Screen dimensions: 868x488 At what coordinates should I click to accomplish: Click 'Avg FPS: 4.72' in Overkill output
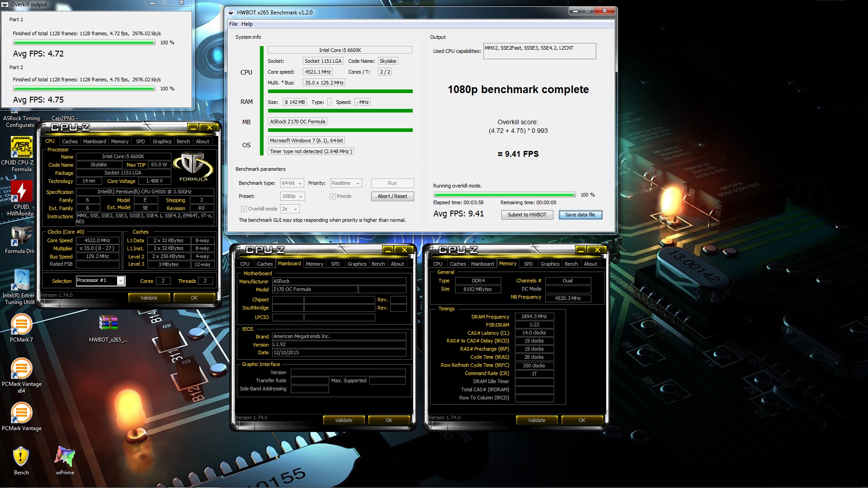pyautogui.click(x=38, y=54)
